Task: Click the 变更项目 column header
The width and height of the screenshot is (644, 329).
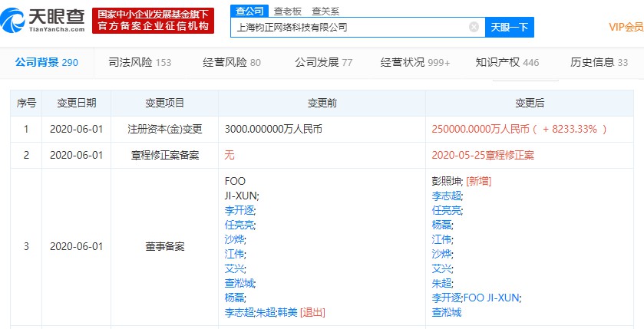Action: (164, 103)
